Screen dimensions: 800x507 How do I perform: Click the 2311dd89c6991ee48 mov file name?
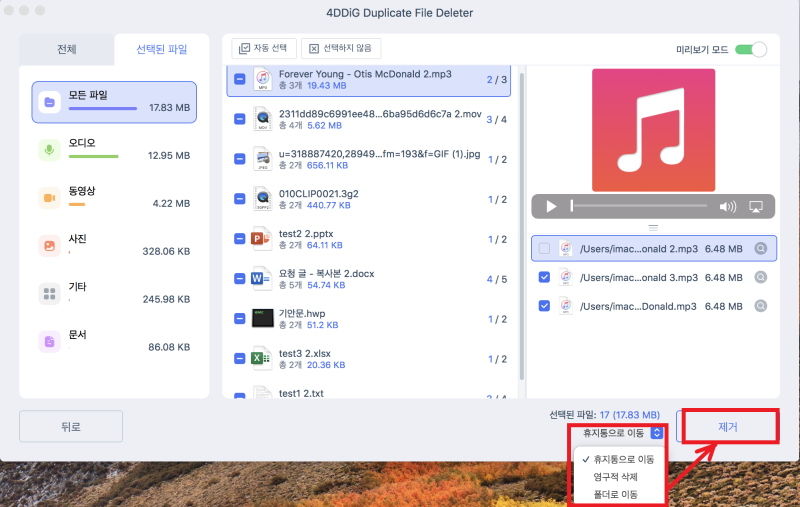pyautogui.click(x=380, y=114)
